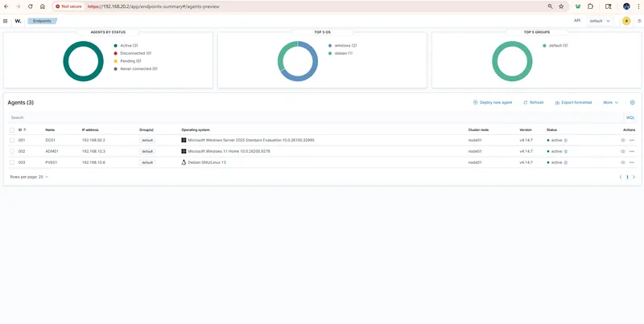Open the default API selector dropdown
The height and width of the screenshot is (324, 644).
tap(600, 21)
